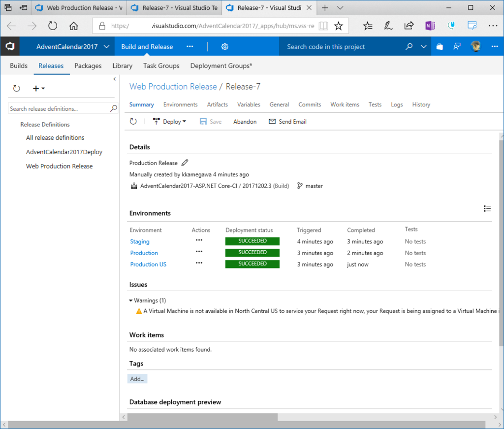This screenshot has width=504, height=429.
Task: Switch to the Web Production Release browser tab
Action: pyautogui.click(x=79, y=8)
